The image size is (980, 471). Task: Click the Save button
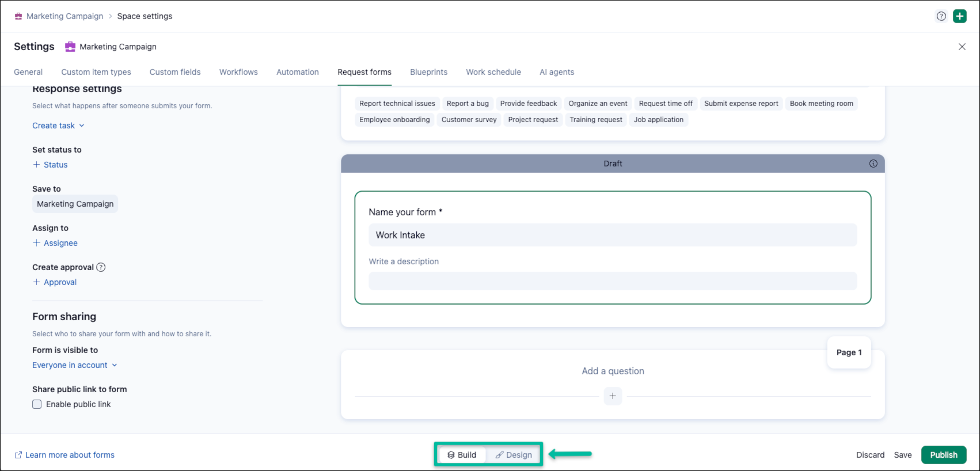pos(903,455)
